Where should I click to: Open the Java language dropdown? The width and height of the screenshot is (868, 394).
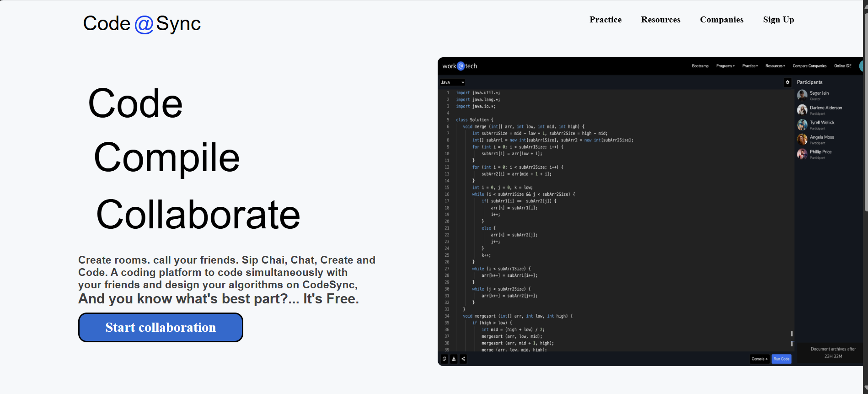[452, 82]
